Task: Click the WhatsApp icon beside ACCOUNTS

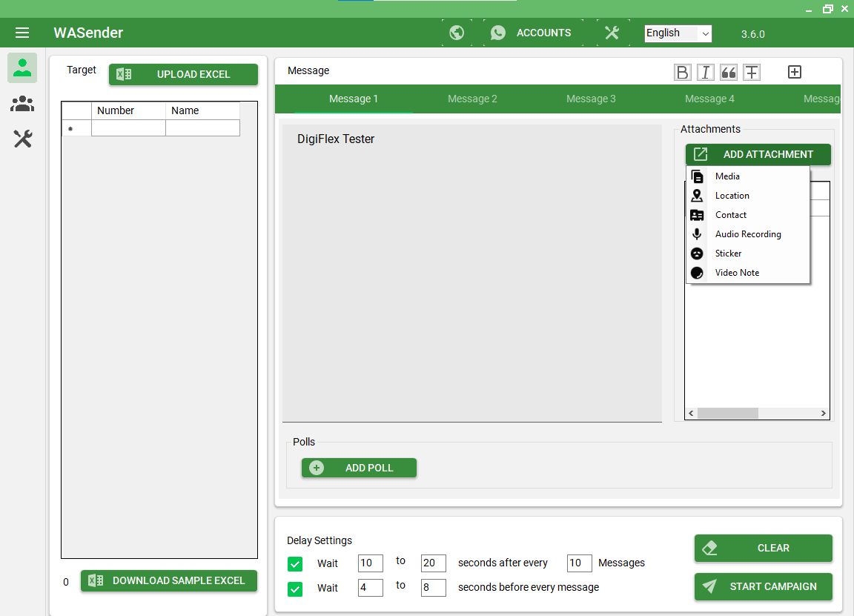Action: (x=498, y=33)
